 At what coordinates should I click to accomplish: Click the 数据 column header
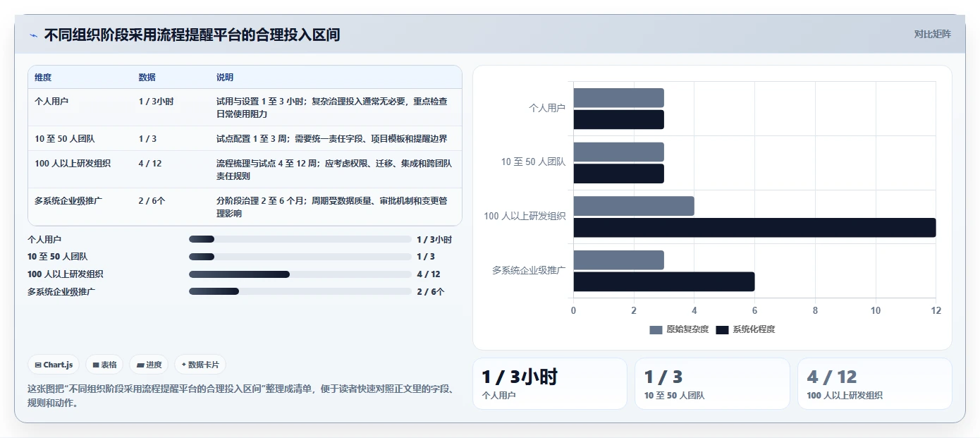[147, 78]
